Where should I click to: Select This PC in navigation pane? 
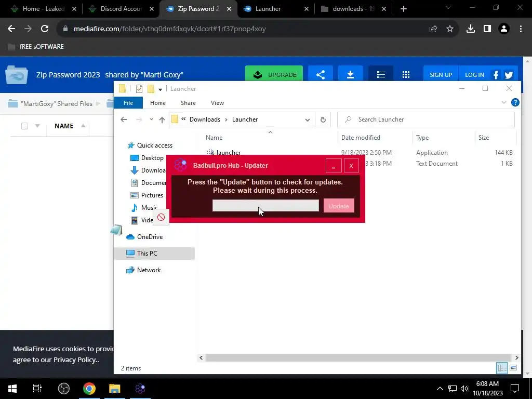pos(147,253)
